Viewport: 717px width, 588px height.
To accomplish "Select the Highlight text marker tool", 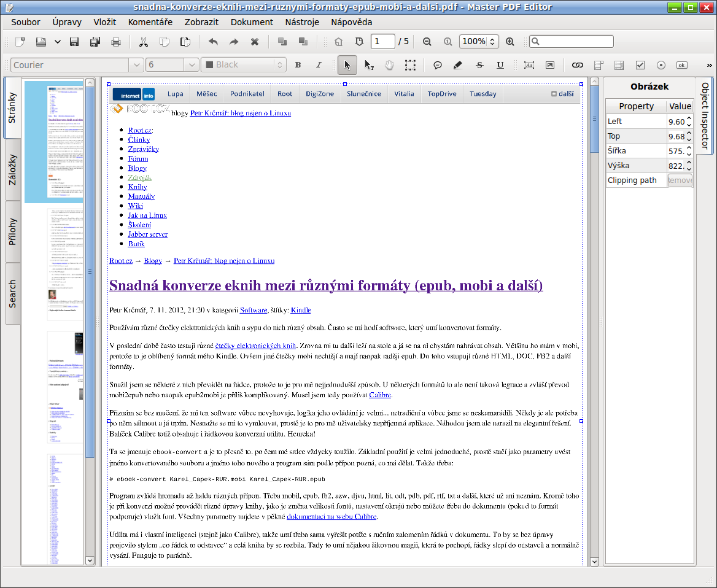I will tap(458, 65).
